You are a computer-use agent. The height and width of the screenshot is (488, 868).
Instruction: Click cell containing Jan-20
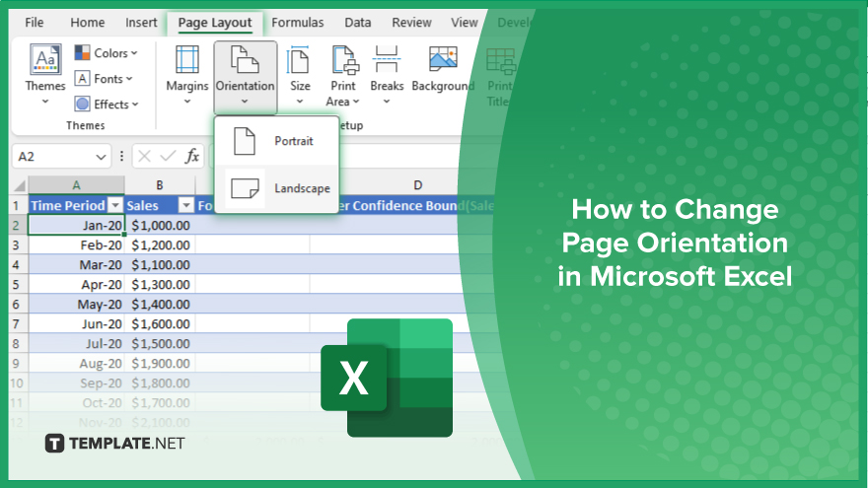tap(76, 225)
